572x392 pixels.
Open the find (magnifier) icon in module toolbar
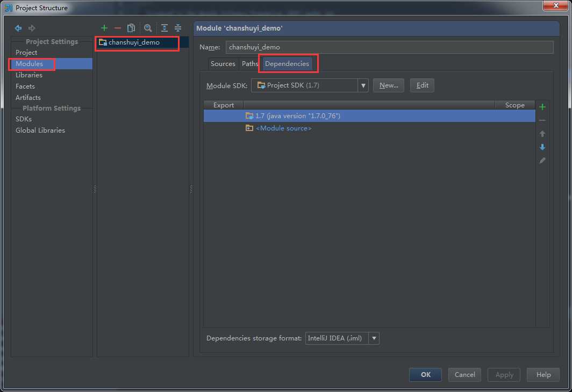click(x=148, y=28)
